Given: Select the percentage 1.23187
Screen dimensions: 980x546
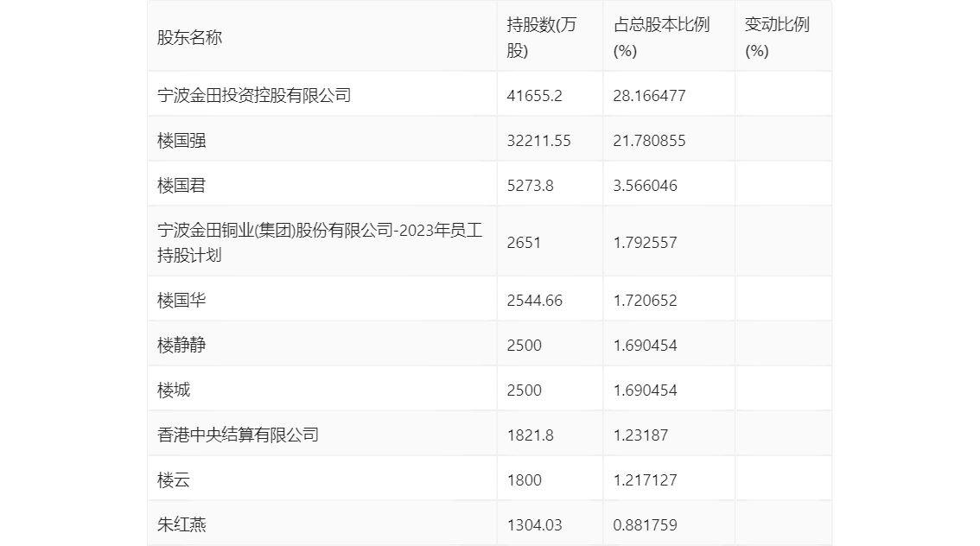Looking at the screenshot, I should 640,435.
